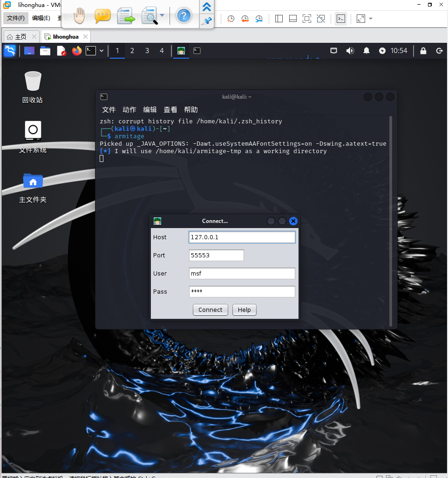Open the 回收站 desktop icon
448x478 pixels.
pyautogui.click(x=33, y=87)
